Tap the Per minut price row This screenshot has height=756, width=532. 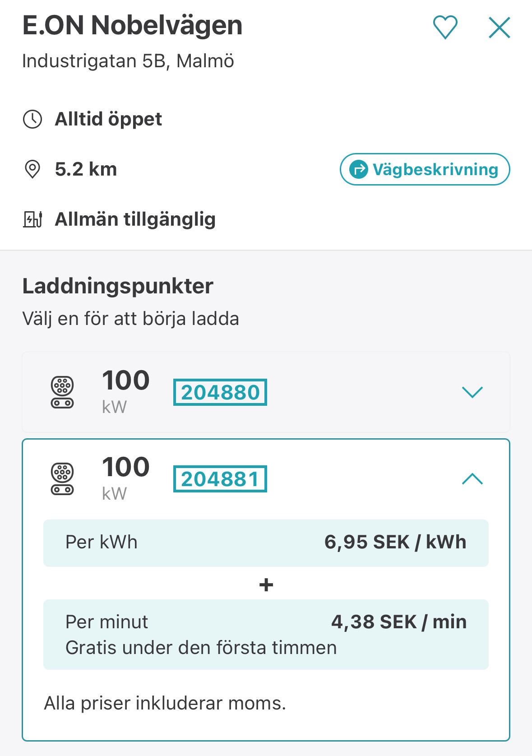pos(266,635)
